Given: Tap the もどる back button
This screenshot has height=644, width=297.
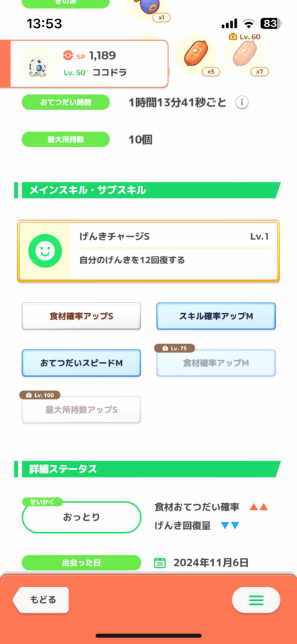Looking at the screenshot, I should 41,599.
